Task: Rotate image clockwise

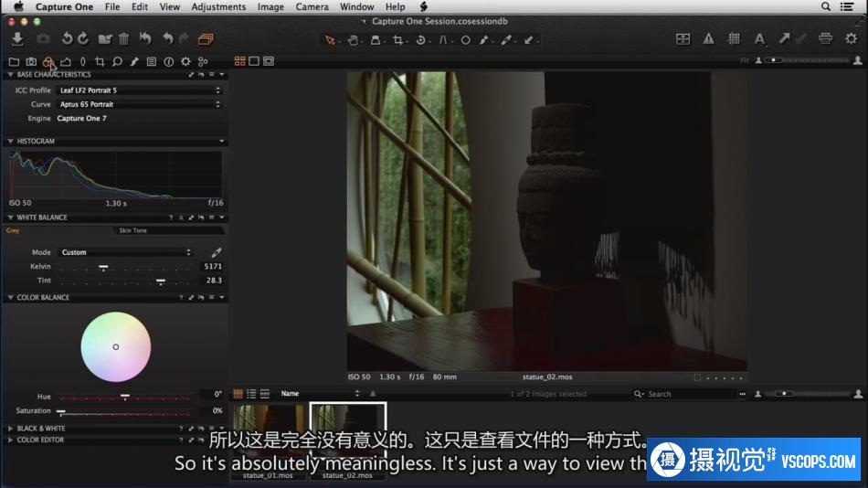Action: (83, 38)
